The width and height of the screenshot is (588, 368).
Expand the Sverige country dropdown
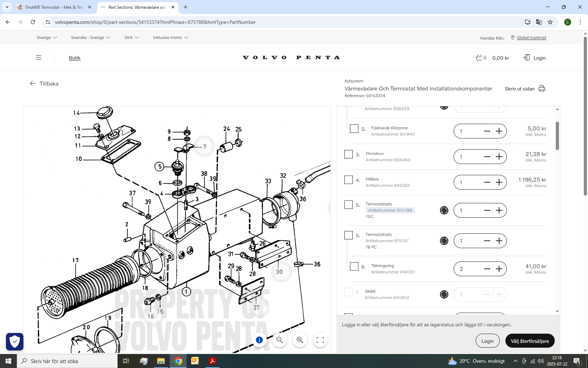[x=47, y=38]
